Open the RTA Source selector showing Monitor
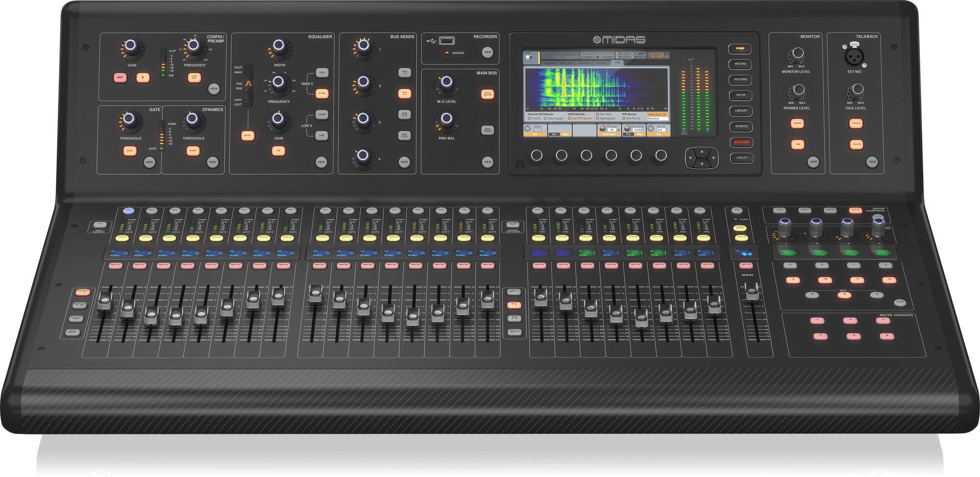The height and width of the screenshot is (477, 980). [658, 119]
